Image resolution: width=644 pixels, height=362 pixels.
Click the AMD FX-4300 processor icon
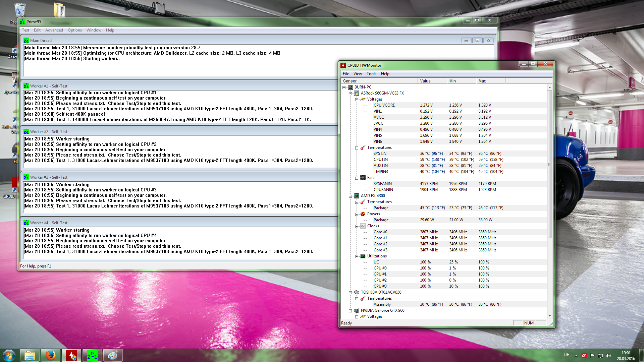pos(357,196)
